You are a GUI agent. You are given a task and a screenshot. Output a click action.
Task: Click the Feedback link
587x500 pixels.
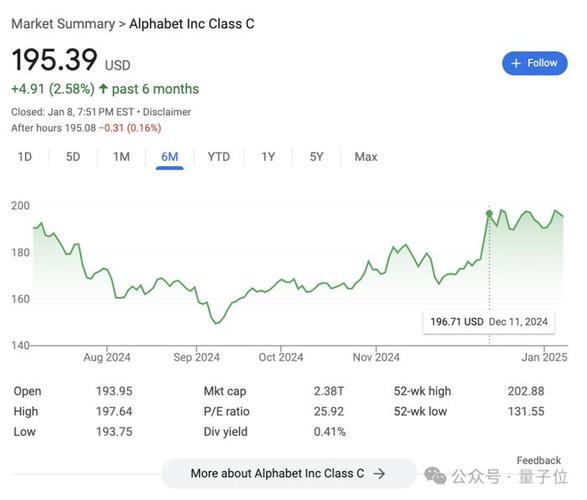[x=538, y=460]
